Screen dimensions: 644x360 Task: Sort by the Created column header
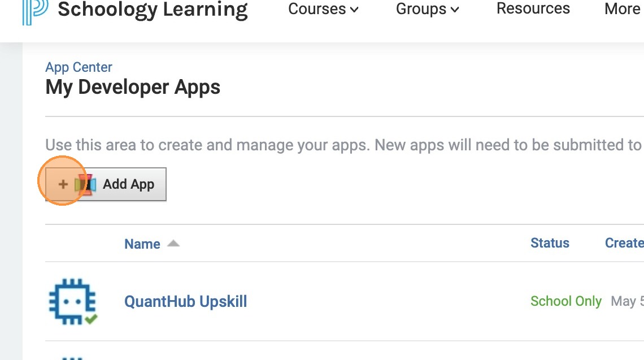(x=624, y=243)
